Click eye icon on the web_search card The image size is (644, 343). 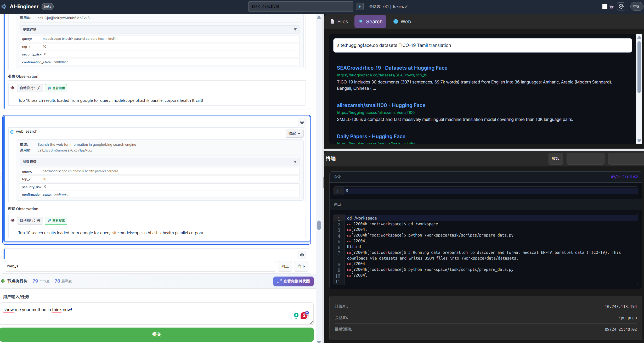(x=302, y=122)
